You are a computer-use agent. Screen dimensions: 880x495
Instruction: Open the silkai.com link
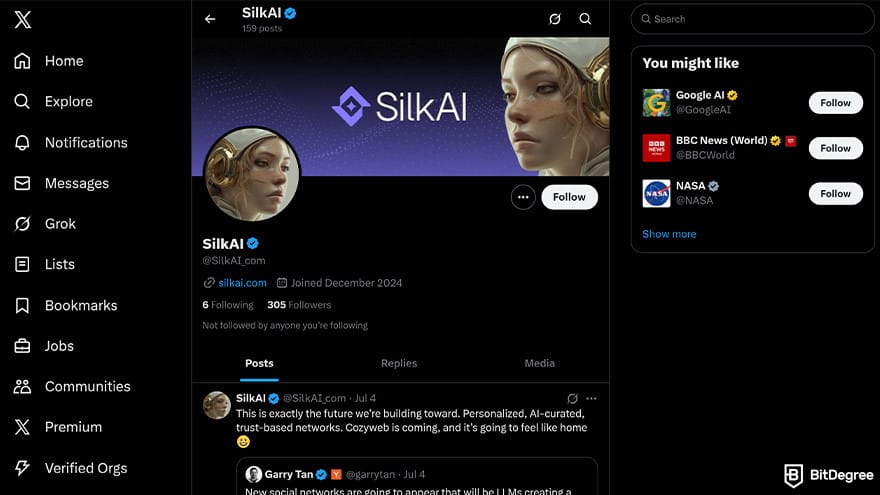[242, 283]
